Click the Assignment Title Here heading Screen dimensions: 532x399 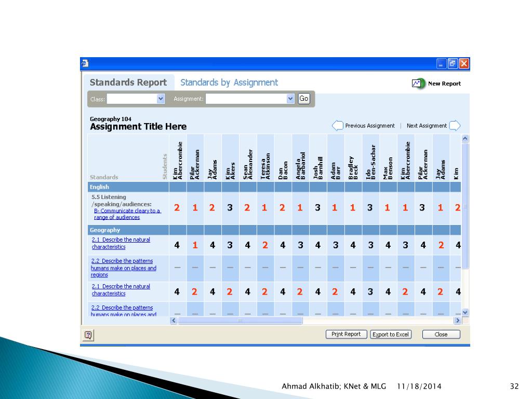coord(138,127)
